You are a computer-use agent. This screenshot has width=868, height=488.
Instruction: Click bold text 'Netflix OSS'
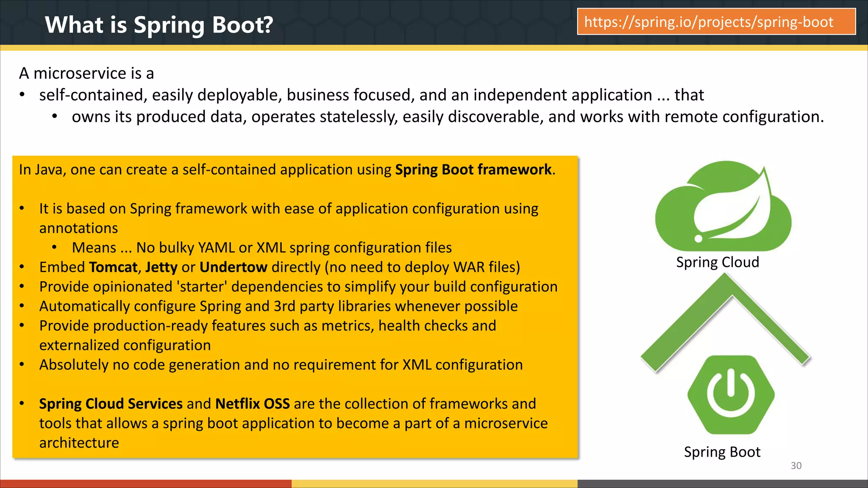253,404
